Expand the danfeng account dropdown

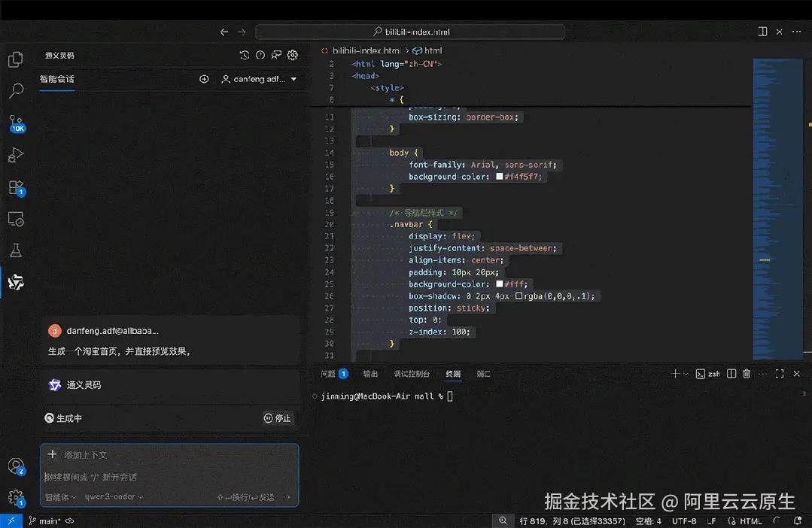tap(259, 79)
